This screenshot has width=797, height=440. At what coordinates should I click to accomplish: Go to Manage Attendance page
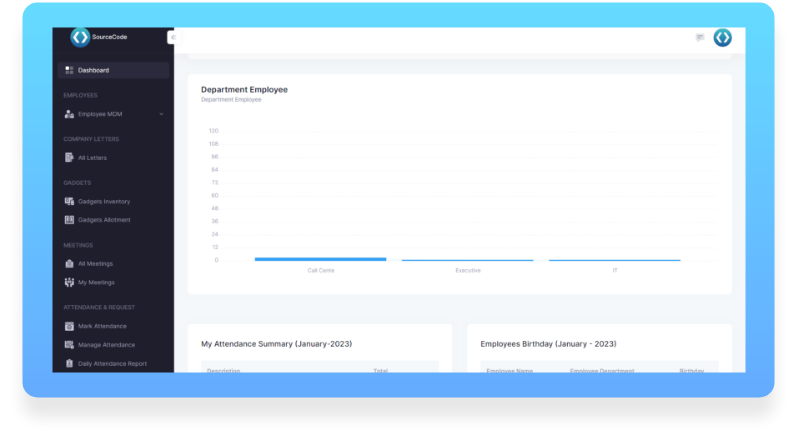[105, 344]
